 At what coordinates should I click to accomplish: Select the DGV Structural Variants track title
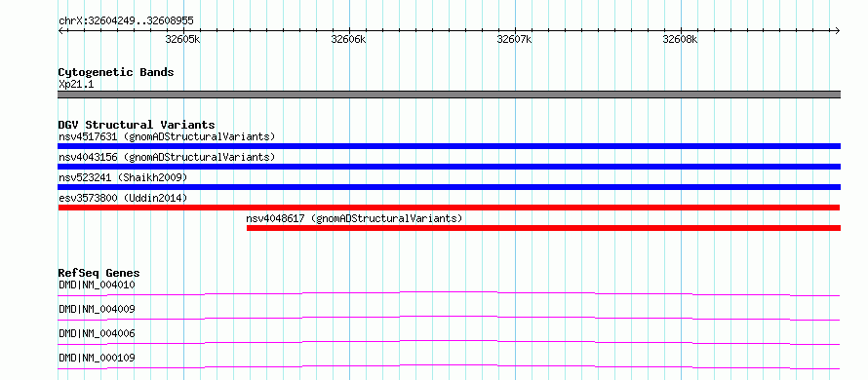[x=137, y=125]
